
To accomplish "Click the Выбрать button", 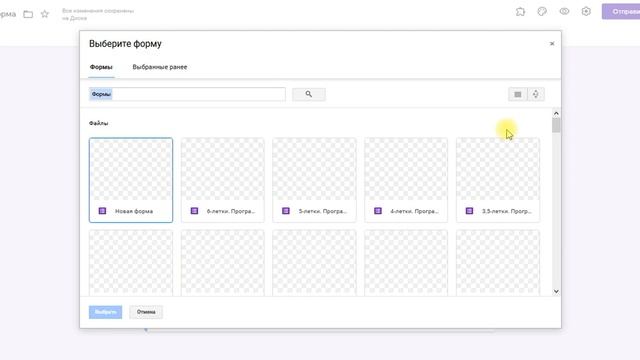I will pos(105,312).
